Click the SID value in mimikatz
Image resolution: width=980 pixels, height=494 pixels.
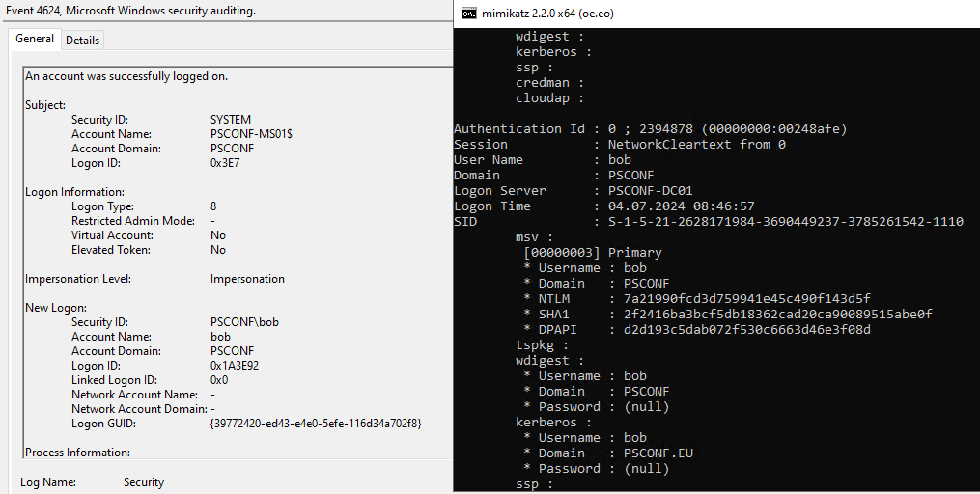[x=786, y=221]
